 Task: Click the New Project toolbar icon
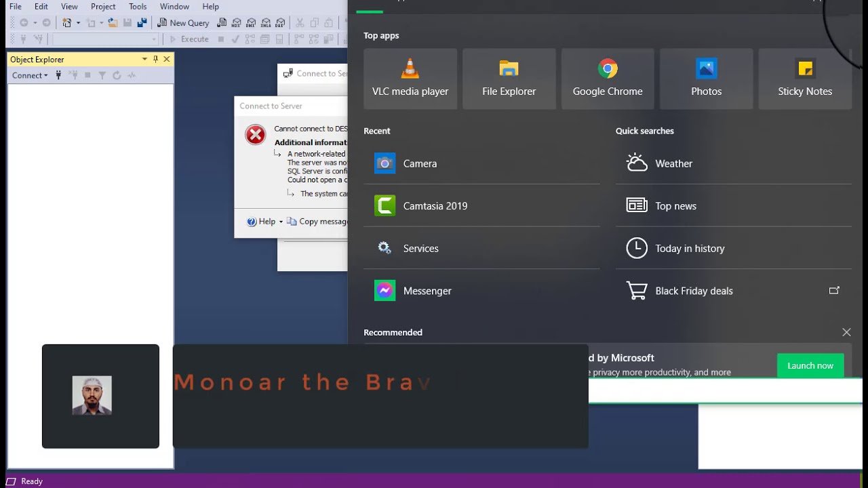click(x=66, y=22)
